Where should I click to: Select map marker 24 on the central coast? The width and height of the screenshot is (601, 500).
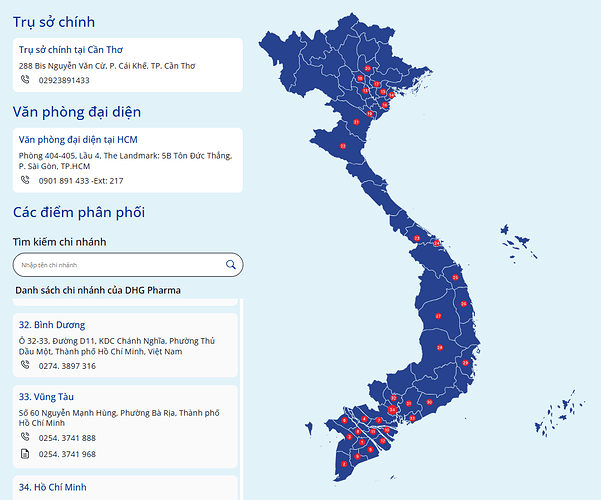(437, 243)
